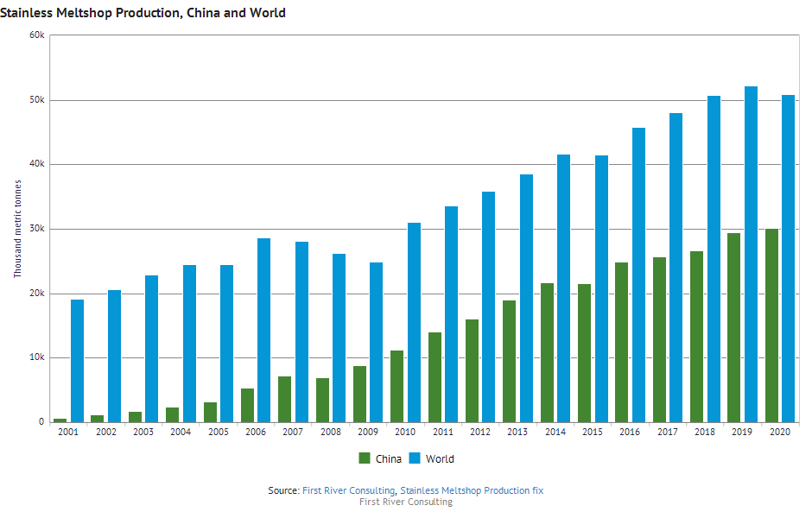Click the 2018 x-axis label
The image size is (812, 518).
point(707,431)
